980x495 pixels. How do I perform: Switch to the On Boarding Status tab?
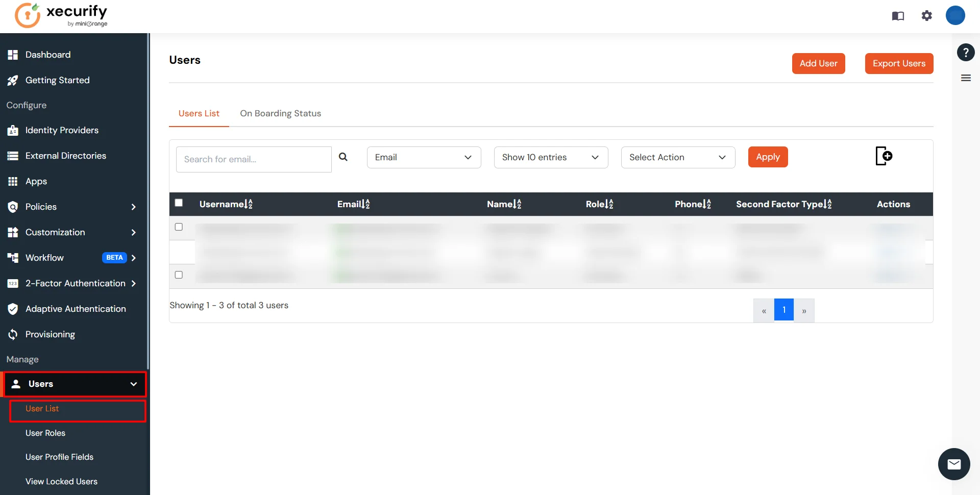(281, 113)
